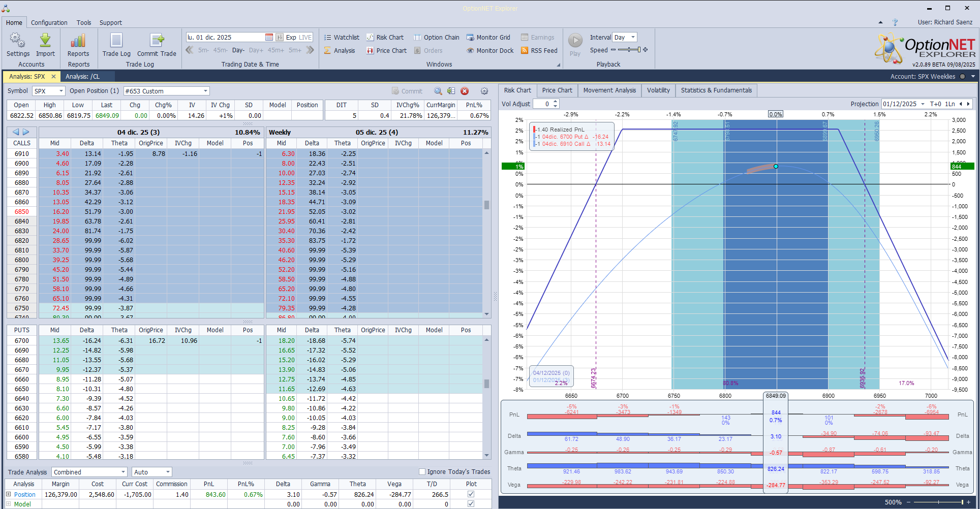980x509 pixels.
Task: Click the spreadsheet icon beside the magnifier
Action: (x=451, y=91)
